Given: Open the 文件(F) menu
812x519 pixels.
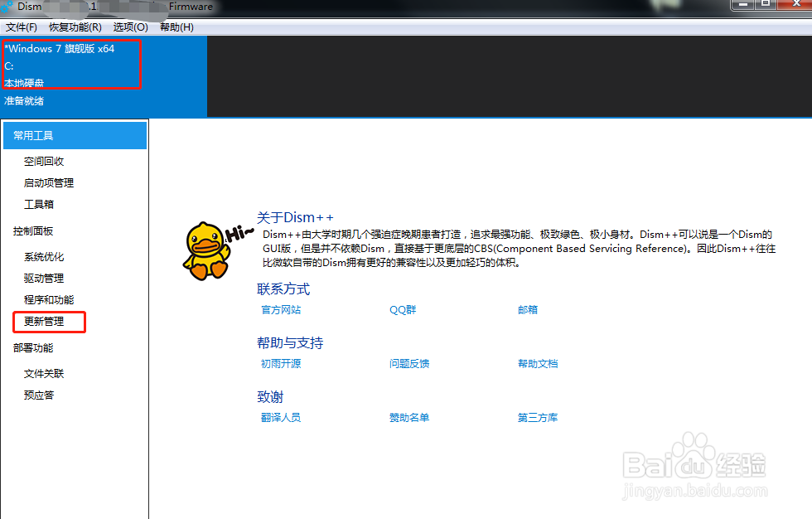Looking at the screenshot, I should (22, 27).
